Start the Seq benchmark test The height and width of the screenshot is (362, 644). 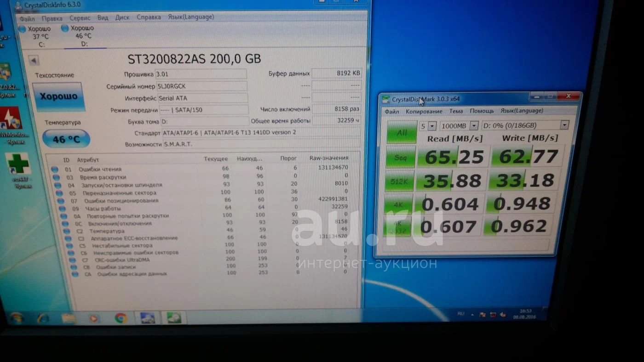(401, 157)
